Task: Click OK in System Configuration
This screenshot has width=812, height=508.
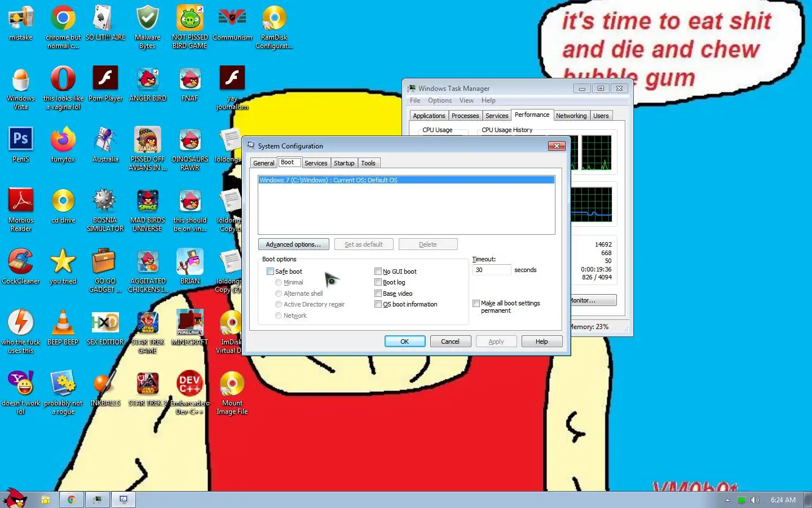Action: tap(405, 341)
